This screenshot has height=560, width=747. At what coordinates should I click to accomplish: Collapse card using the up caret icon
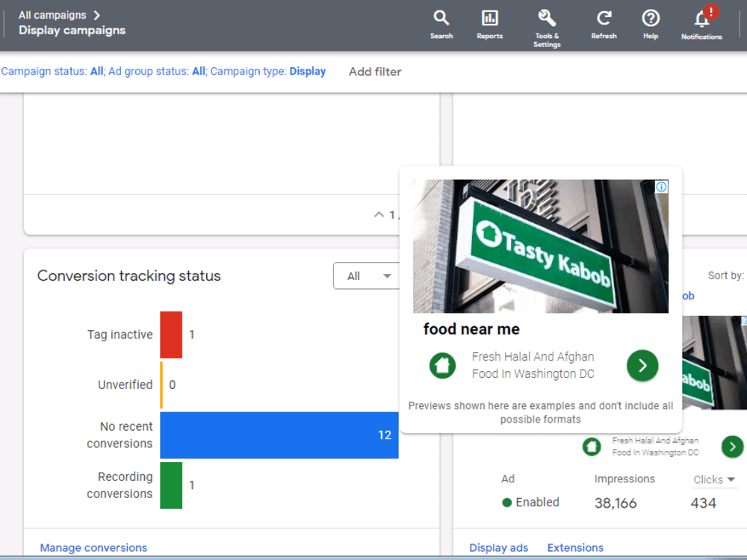379,215
